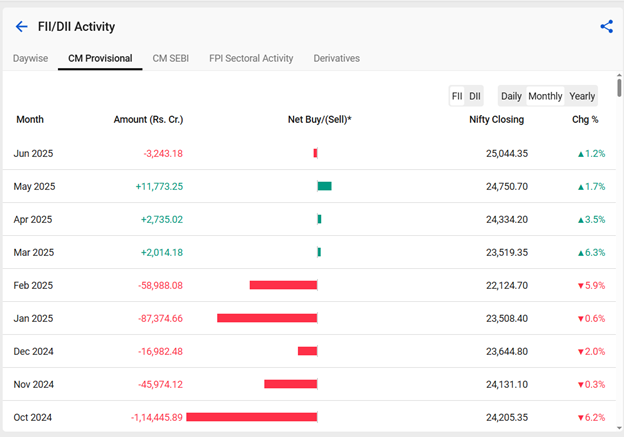624x437 pixels.
Task: Open FPI Sectoral Activity tab
Action: click(251, 58)
